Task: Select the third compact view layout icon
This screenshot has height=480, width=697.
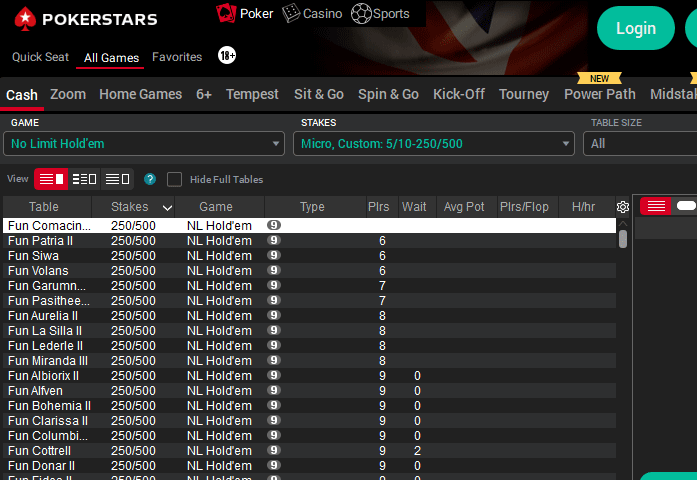Action: click(117, 179)
